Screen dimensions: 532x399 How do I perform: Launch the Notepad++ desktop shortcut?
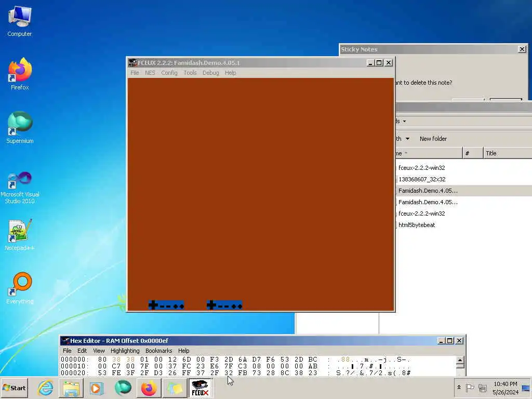click(x=20, y=234)
